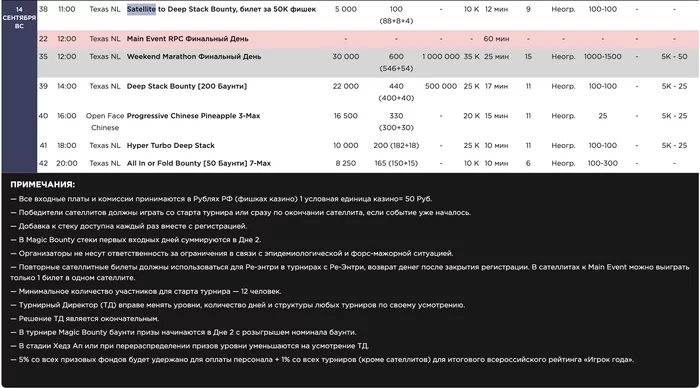Screen dimensions: 700x388
Task: Click the note about 12 человек minimum
Action: (146, 292)
